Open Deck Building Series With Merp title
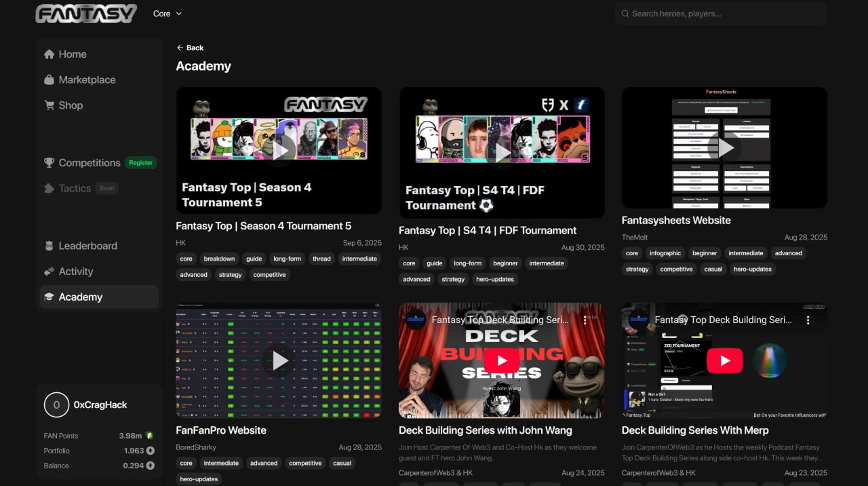This screenshot has height=486, width=868. (x=695, y=430)
